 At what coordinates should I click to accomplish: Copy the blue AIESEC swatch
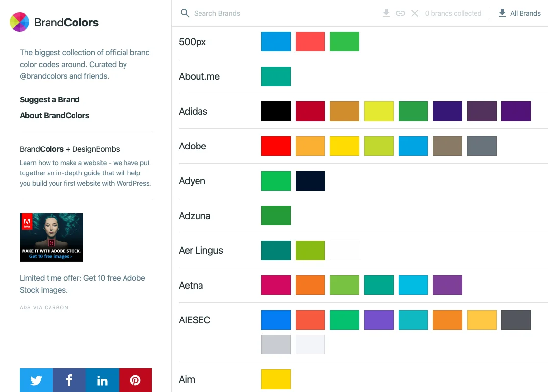276,320
